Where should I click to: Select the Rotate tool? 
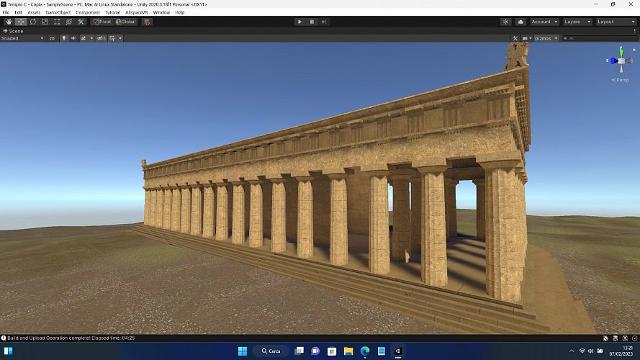[33, 22]
